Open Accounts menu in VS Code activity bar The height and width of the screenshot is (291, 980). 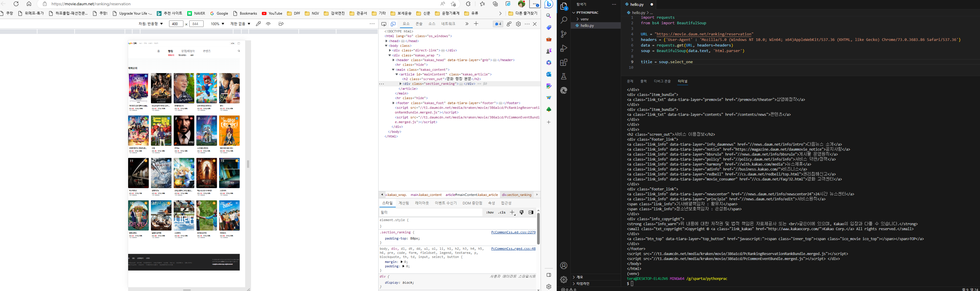[x=564, y=266]
